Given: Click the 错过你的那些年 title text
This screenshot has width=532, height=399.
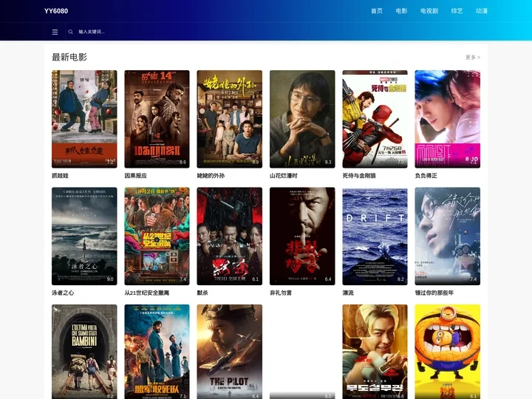Looking at the screenshot, I should [x=434, y=293].
